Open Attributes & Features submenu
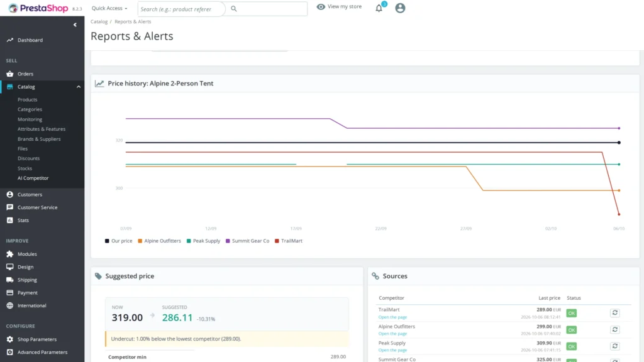Image resolution: width=644 pixels, height=362 pixels. click(42, 129)
